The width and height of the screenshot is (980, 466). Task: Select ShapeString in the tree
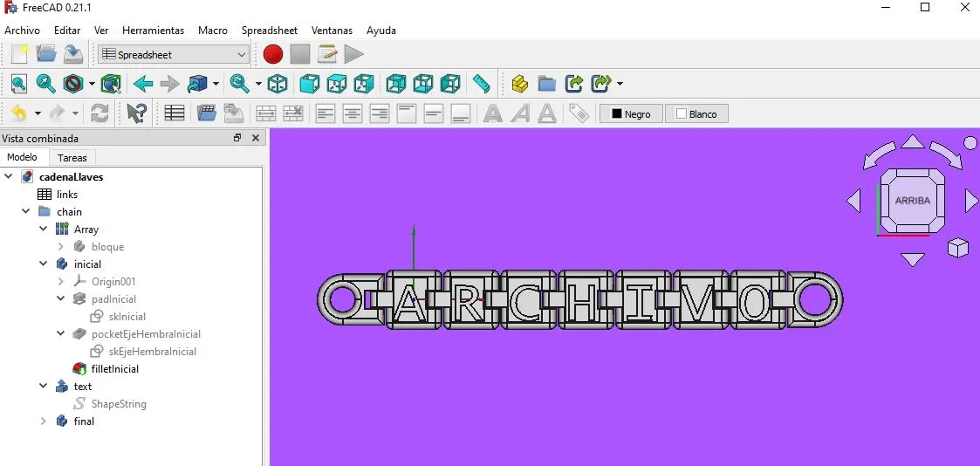pyautogui.click(x=119, y=404)
